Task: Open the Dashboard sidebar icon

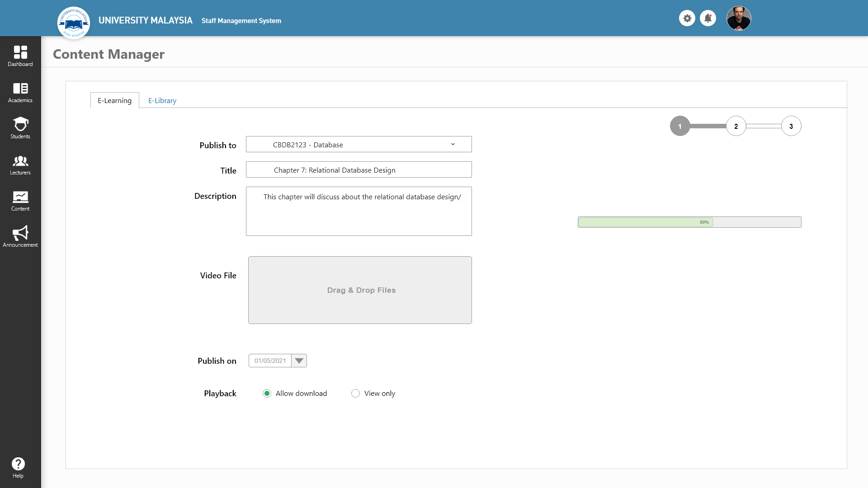Action: pyautogui.click(x=20, y=52)
